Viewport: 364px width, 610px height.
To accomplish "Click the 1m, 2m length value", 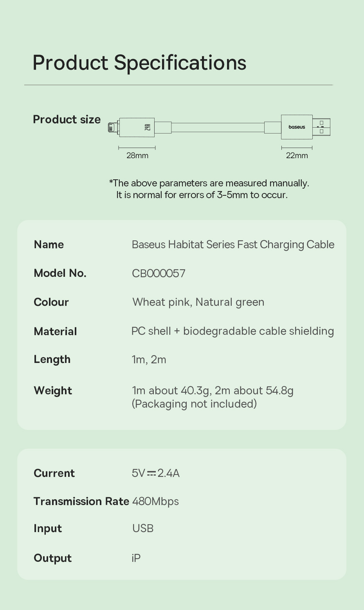I will [x=149, y=359].
